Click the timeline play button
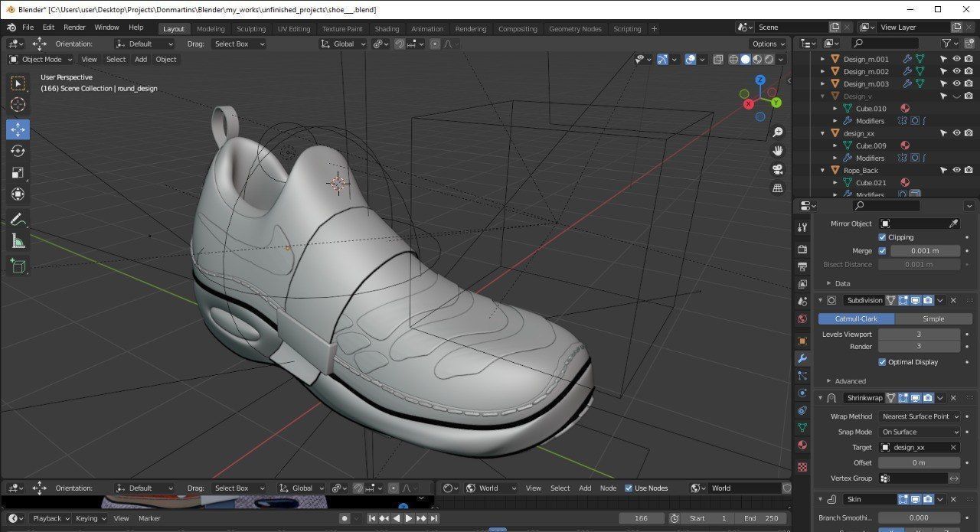Image resolution: width=980 pixels, height=532 pixels. pos(408,518)
